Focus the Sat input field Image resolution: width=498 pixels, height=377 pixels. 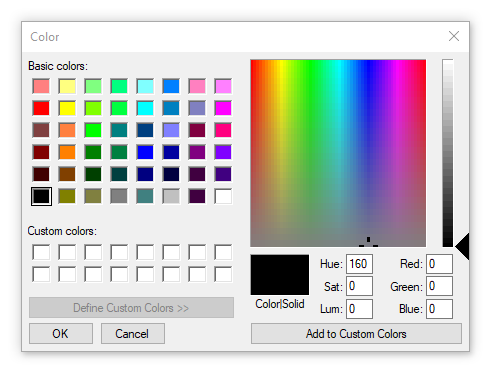(359, 286)
